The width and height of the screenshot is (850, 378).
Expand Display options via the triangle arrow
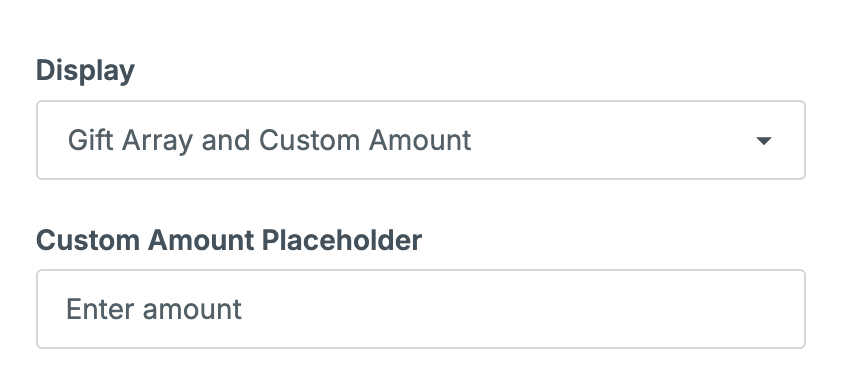click(763, 141)
